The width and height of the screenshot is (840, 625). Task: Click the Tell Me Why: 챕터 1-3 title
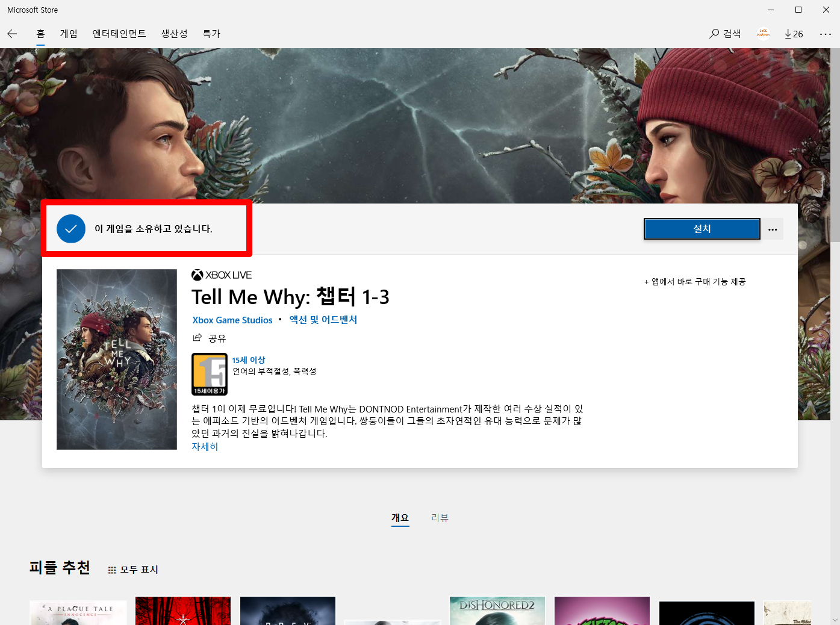[x=290, y=297]
